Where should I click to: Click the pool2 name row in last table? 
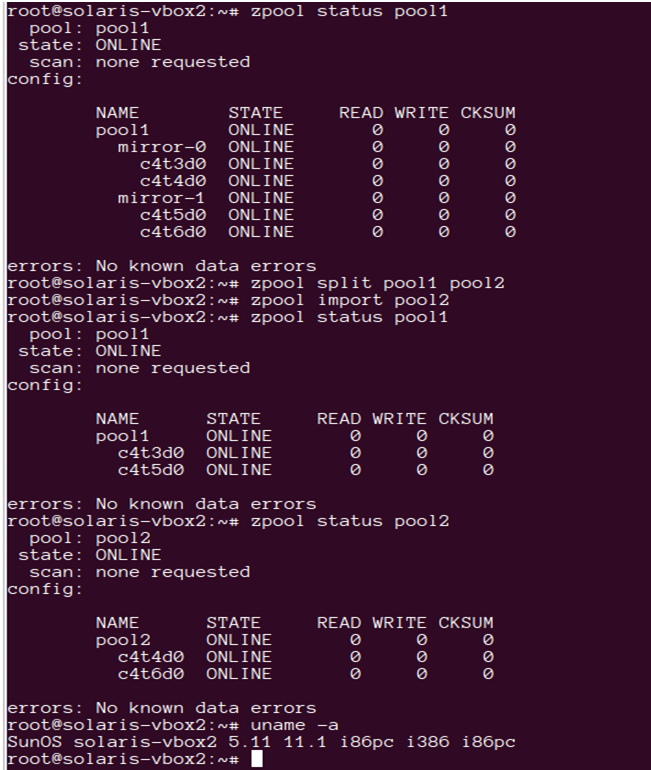click(x=295, y=640)
